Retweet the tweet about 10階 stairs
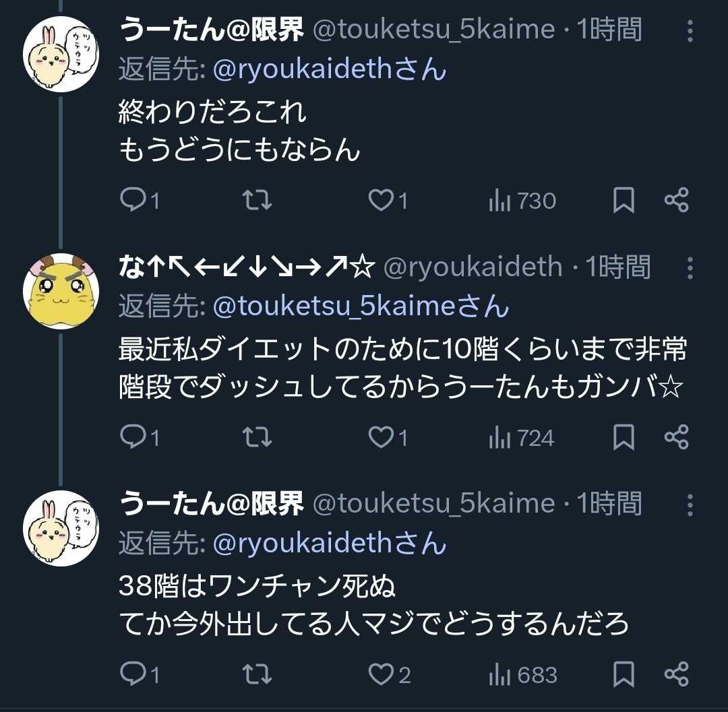 click(257, 438)
